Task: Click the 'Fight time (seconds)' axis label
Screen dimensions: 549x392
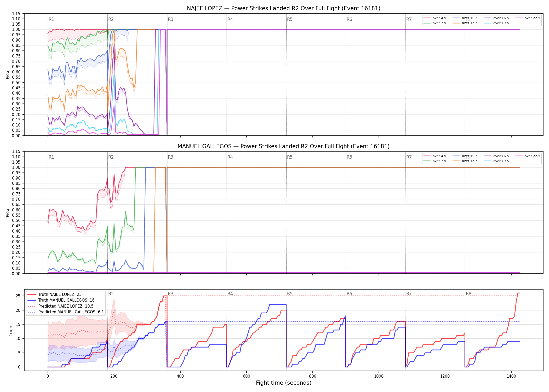Action: point(284,383)
